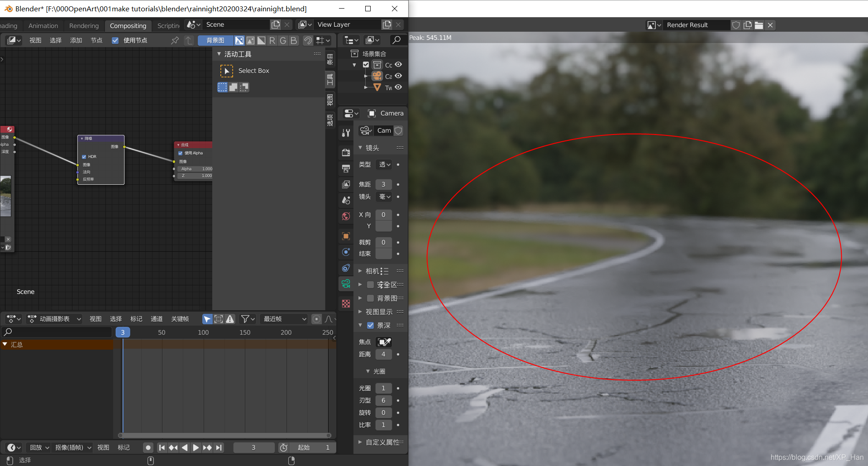
Task: Set selection mode to new-selection icon
Action: tap(222, 87)
